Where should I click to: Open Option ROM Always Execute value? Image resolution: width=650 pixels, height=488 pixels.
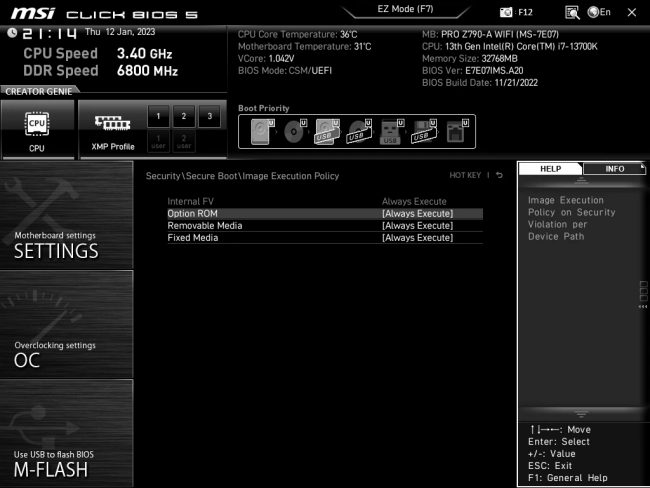pyautogui.click(x=417, y=214)
